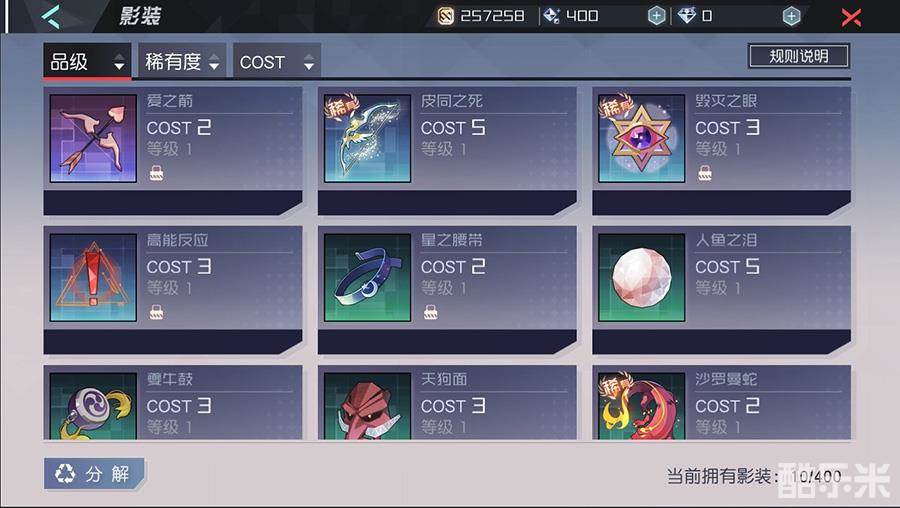The width and height of the screenshot is (900, 508).
Task: Open the 稀有度 sort dropdown
Action: (x=182, y=61)
